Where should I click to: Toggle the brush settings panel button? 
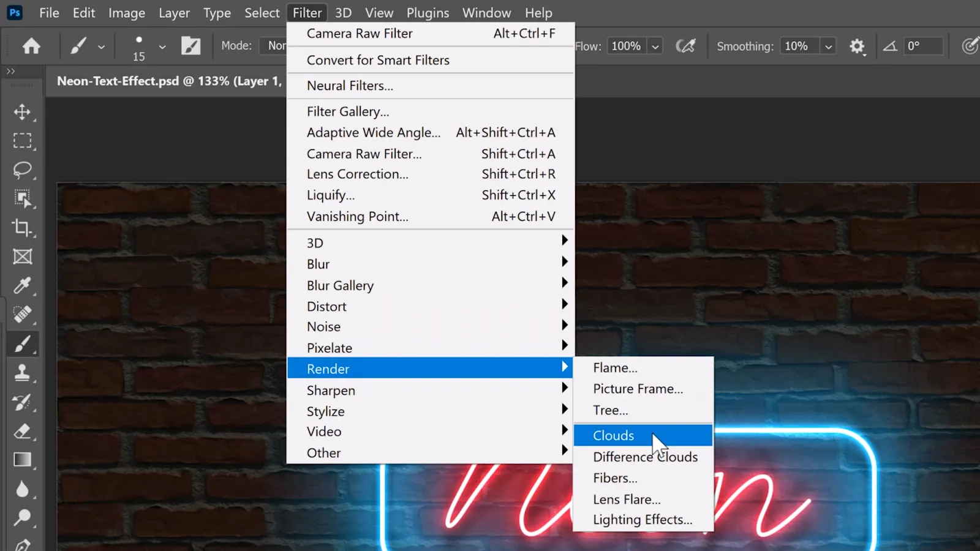[190, 46]
